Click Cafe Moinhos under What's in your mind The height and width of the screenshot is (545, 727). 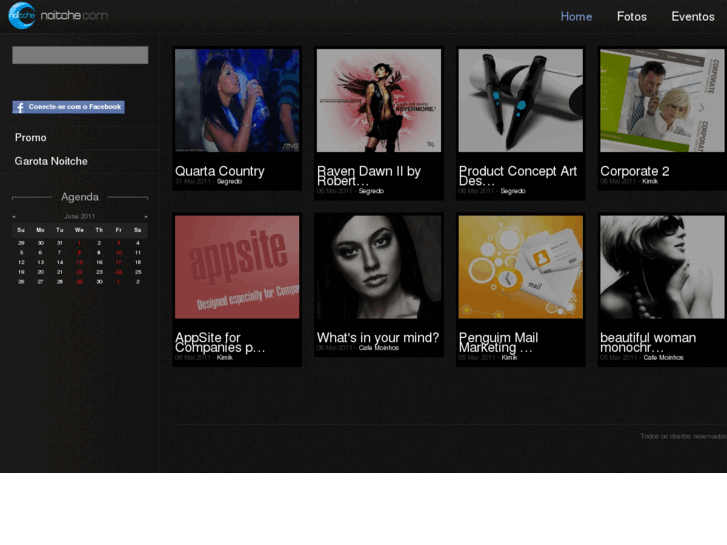(x=379, y=348)
